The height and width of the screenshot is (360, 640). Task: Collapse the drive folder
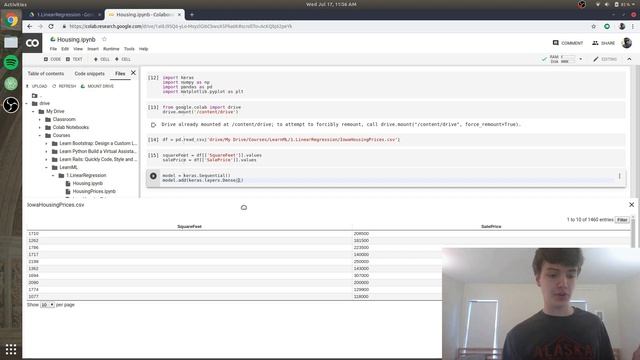coord(27,104)
